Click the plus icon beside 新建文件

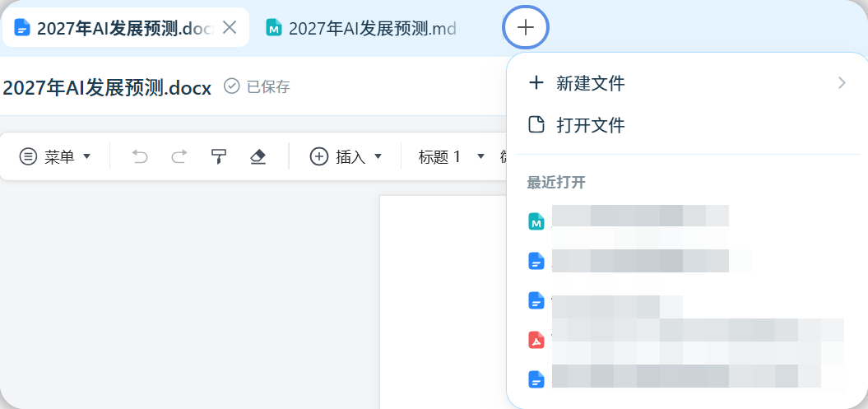536,84
